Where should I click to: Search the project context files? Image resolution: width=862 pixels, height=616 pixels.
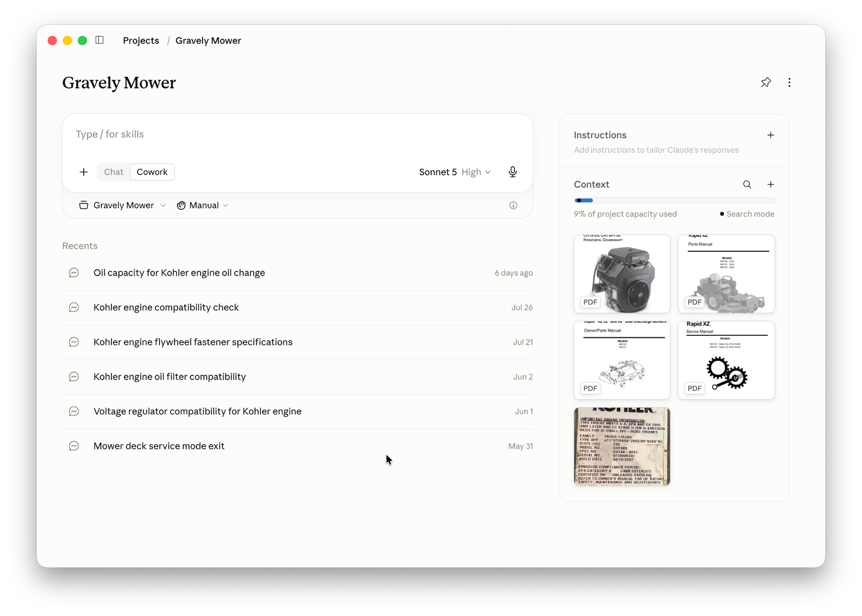[747, 184]
